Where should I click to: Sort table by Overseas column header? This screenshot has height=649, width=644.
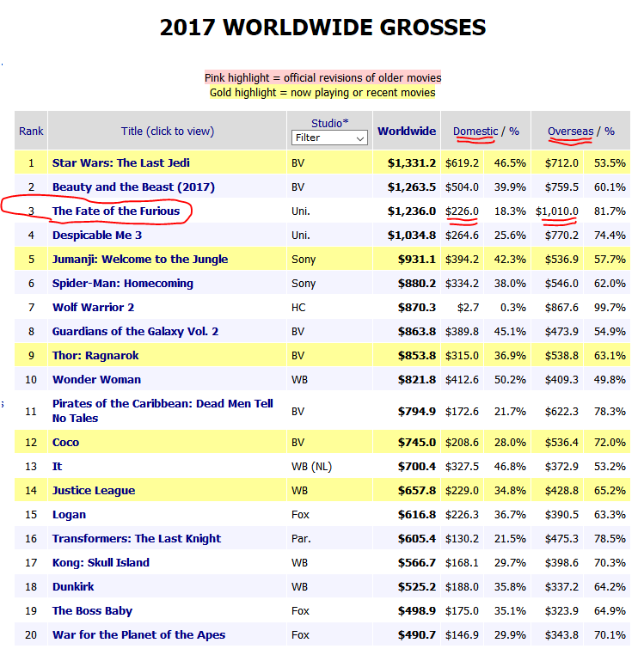pyautogui.click(x=570, y=132)
